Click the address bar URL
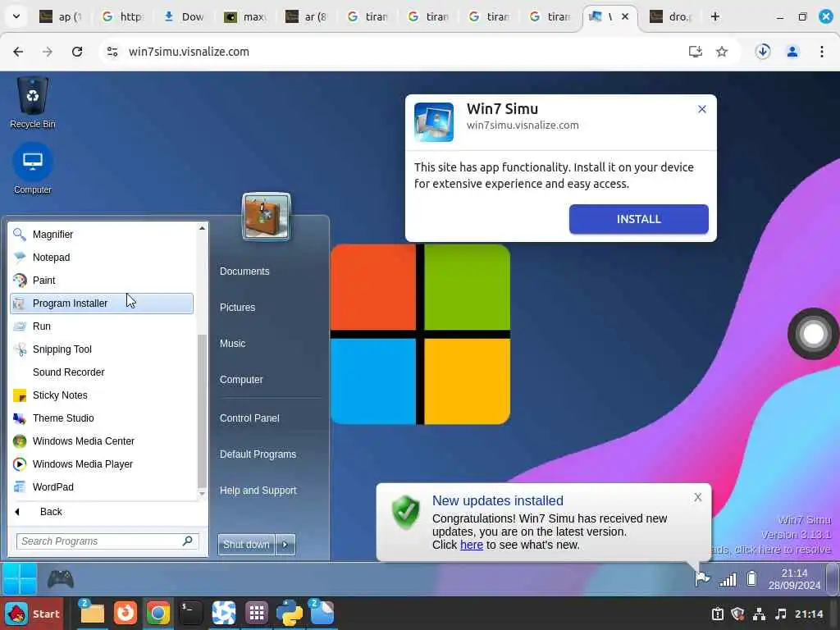The height and width of the screenshot is (630, 840). click(189, 52)
